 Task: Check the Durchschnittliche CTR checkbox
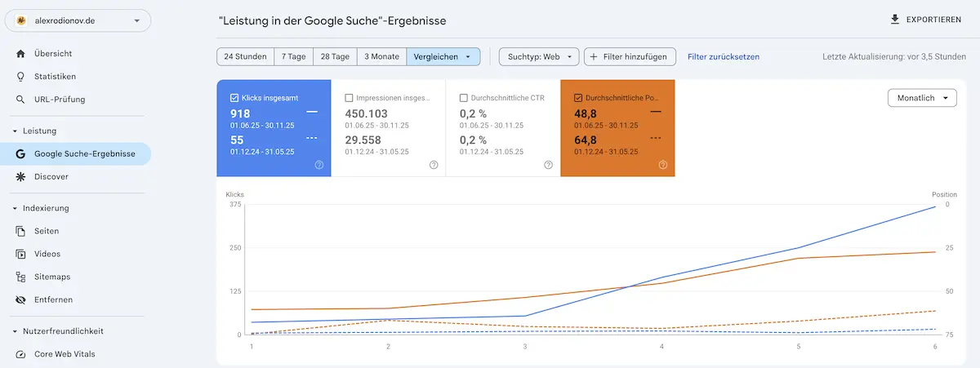(464, 97)
